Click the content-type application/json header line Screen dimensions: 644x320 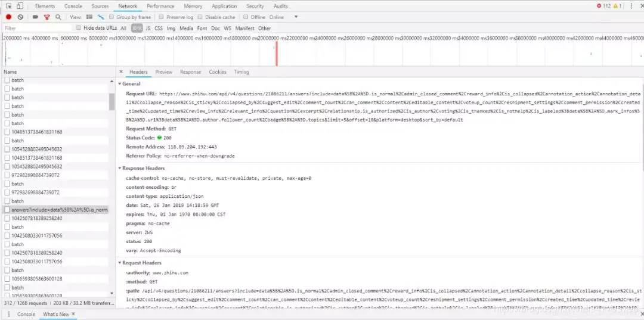(x=165, y=197)
